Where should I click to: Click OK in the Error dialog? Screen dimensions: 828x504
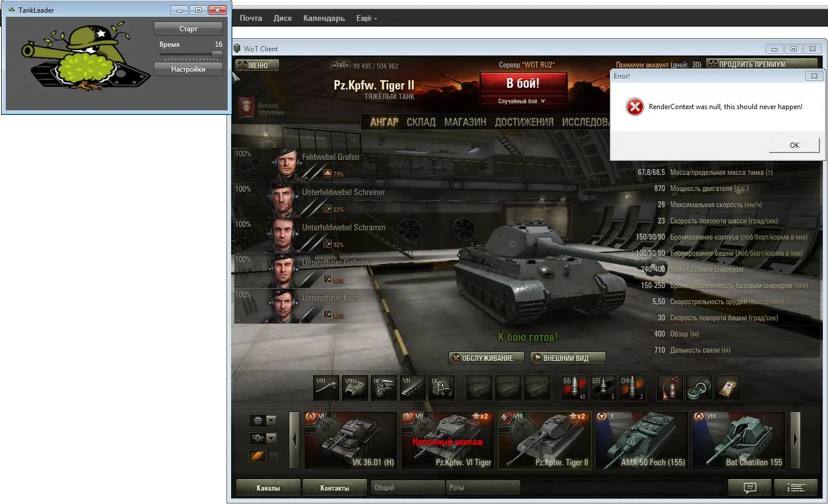click(794, 145)
